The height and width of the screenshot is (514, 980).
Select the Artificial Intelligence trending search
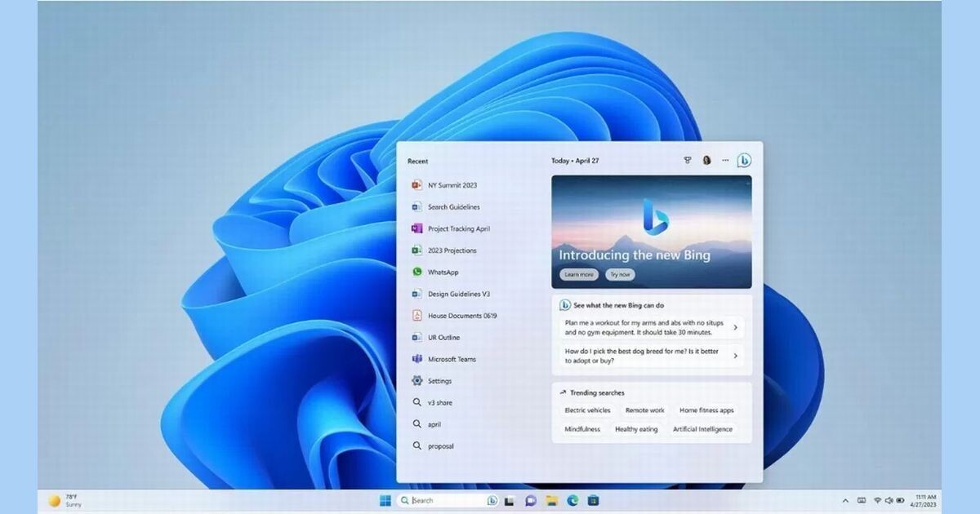coord(702,429)
